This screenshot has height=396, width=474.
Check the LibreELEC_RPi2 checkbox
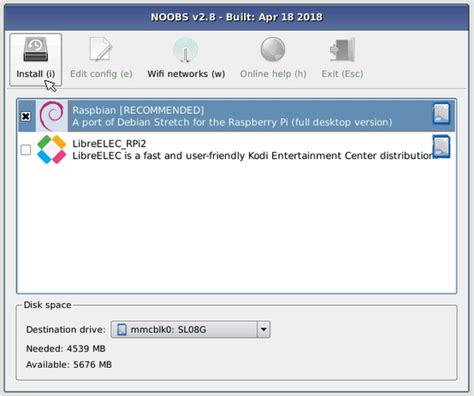(x=26, y=150)
